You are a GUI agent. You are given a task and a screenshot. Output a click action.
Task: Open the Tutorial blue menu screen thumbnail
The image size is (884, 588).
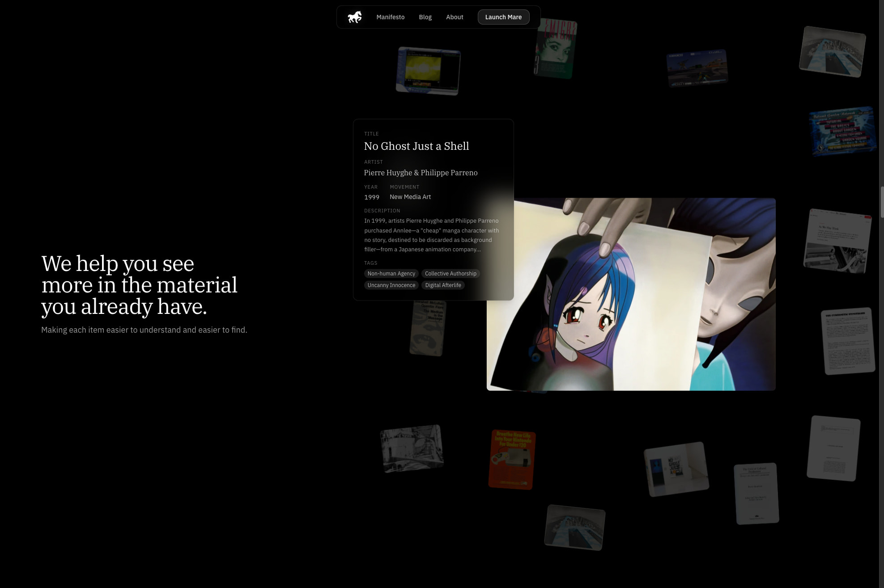pos(842,131)
